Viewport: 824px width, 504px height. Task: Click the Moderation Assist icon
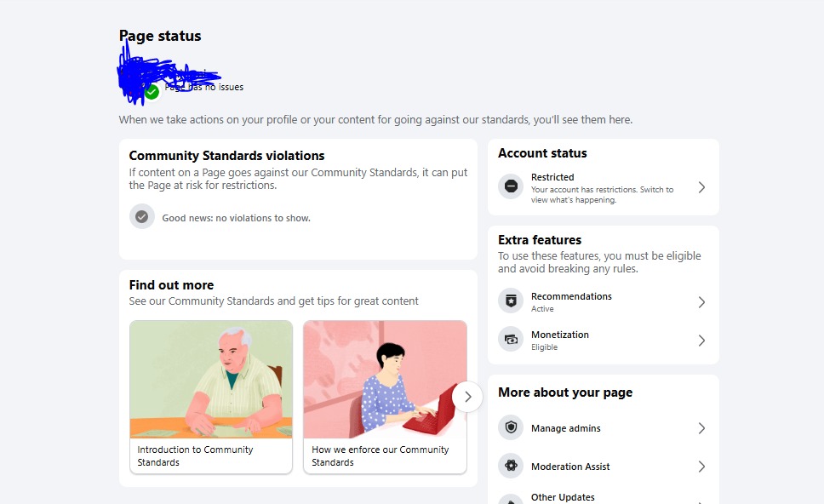point(511,466)
